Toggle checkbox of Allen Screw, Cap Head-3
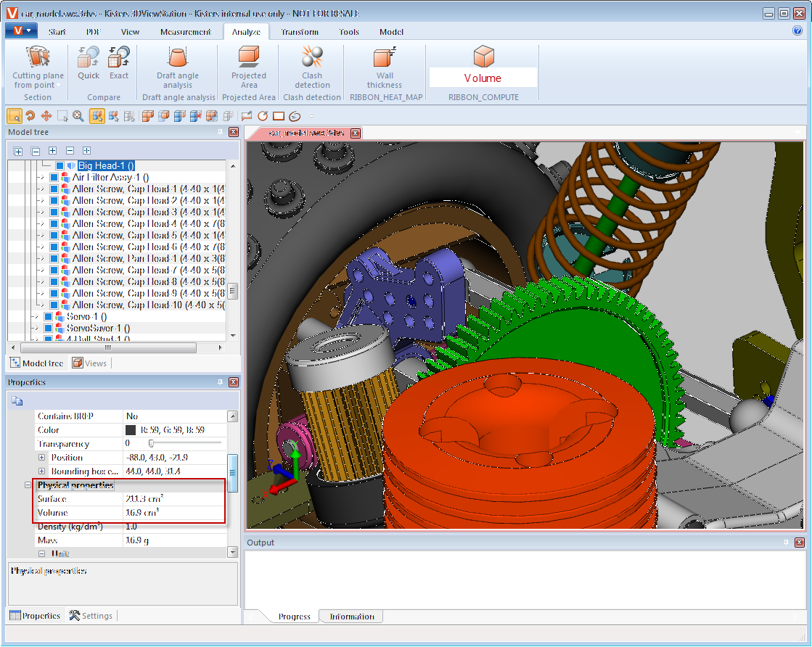This screenshot has width=812, height=647. coord(54,213)
